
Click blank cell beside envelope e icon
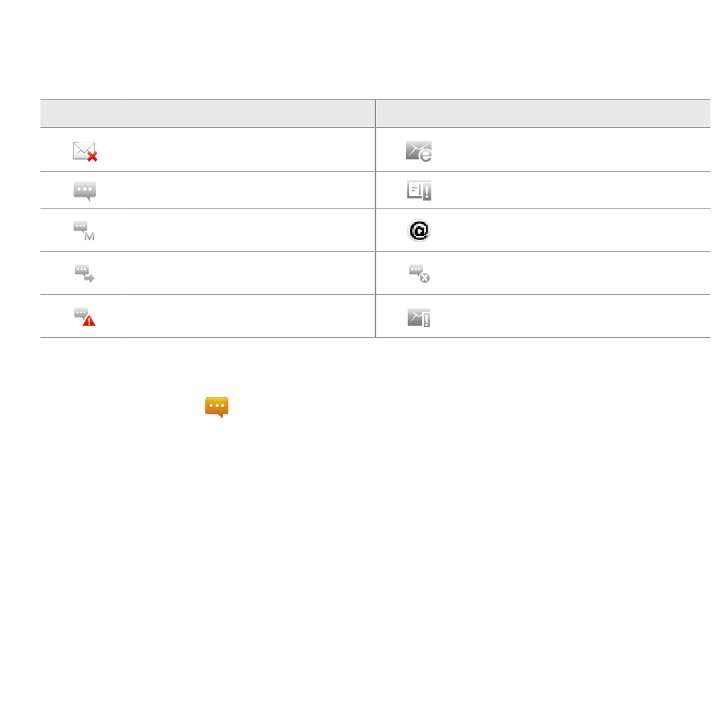[585, 149]
